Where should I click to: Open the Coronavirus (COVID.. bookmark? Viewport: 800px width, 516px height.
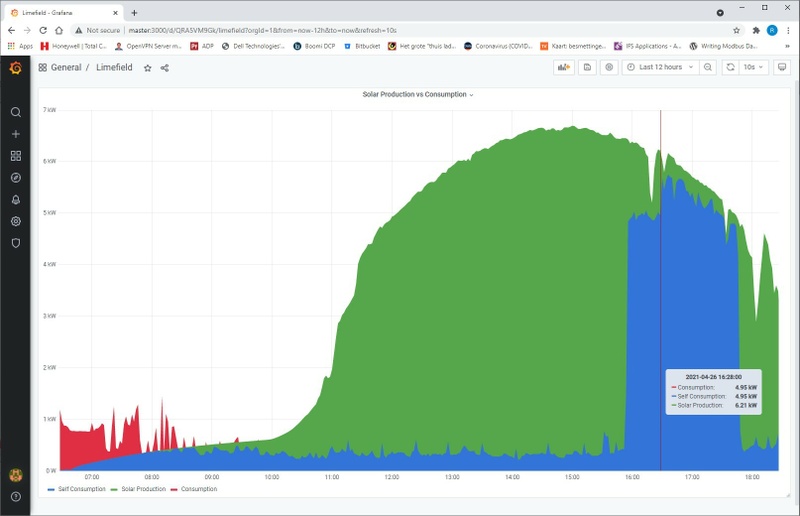pyautogui.click(x=498, y=46)
